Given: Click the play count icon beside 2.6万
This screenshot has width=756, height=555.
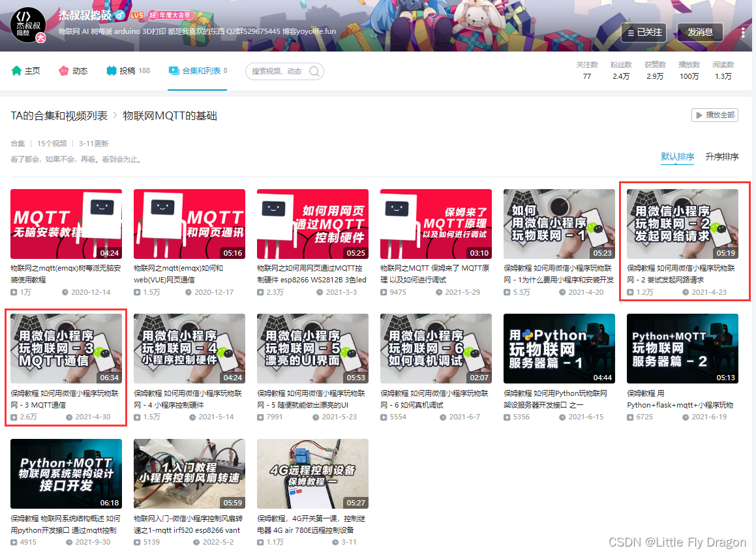Looking at the screenshot, I should click(14, 417).
